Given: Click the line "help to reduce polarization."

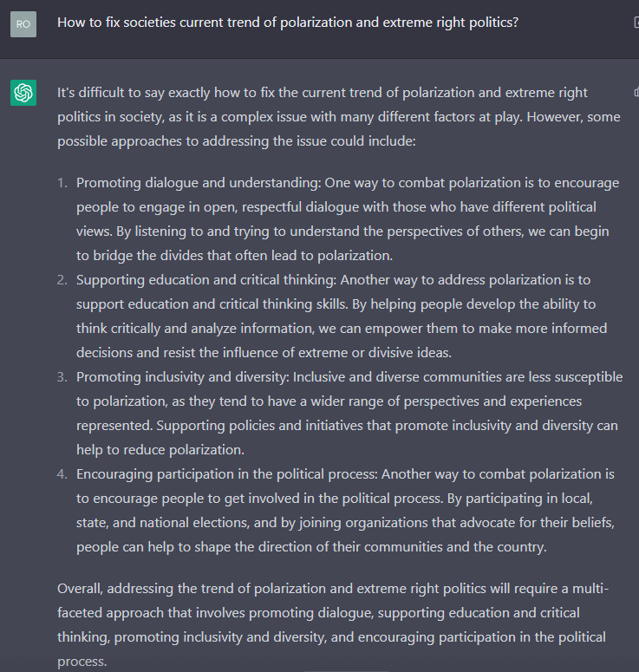Looking at the screenshot, I should coord(160,450).
